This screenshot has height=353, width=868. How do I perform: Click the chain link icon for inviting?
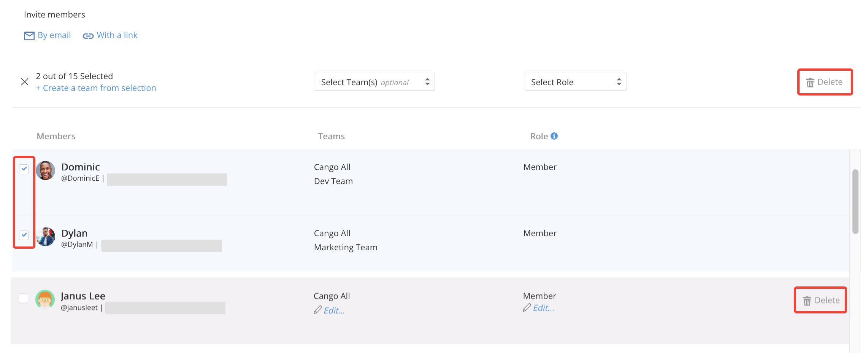click(x=88, y=36)
